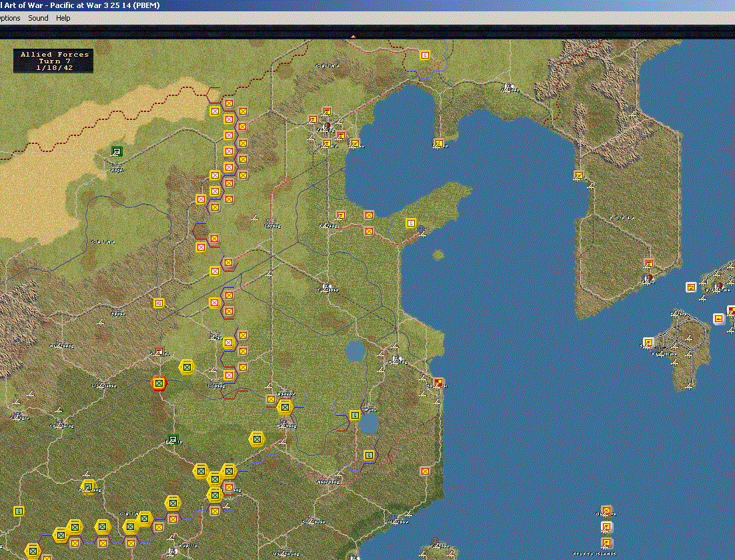This screenshot has width=735, height=560.
Task: Click the RYUKYU ISLANDS map label
Action: (594, 554)
